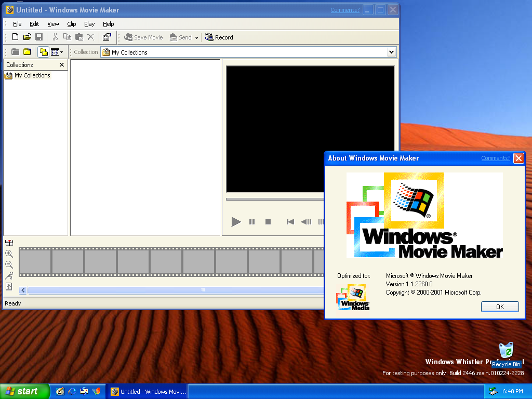The image size is (532, 399).
Task: Click the Comments? link in the About dialog
Action: point(495,158)
